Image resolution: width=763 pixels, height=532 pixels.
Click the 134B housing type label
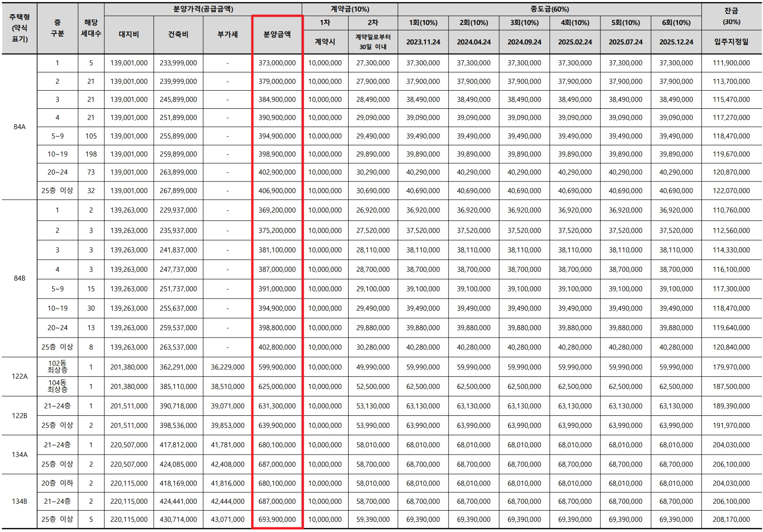[x=19, y=501]
